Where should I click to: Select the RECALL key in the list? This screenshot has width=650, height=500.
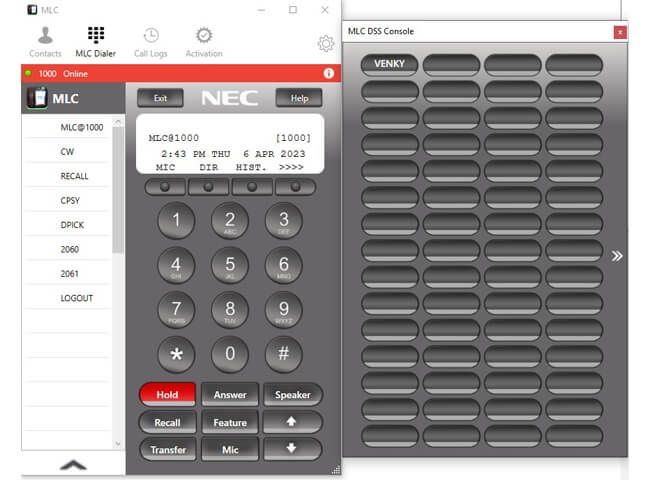[67, 176]
